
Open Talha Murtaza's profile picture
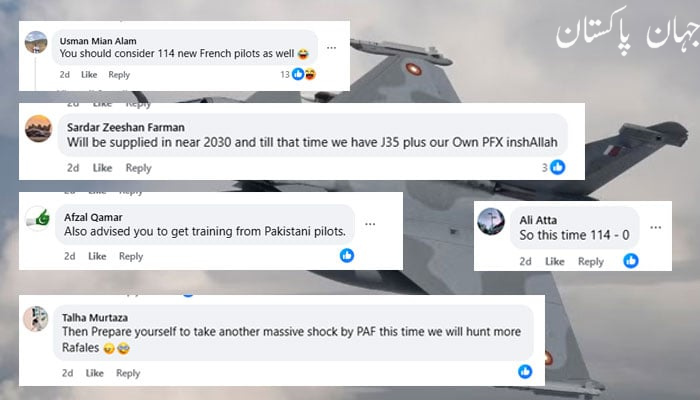coord(36,319)
